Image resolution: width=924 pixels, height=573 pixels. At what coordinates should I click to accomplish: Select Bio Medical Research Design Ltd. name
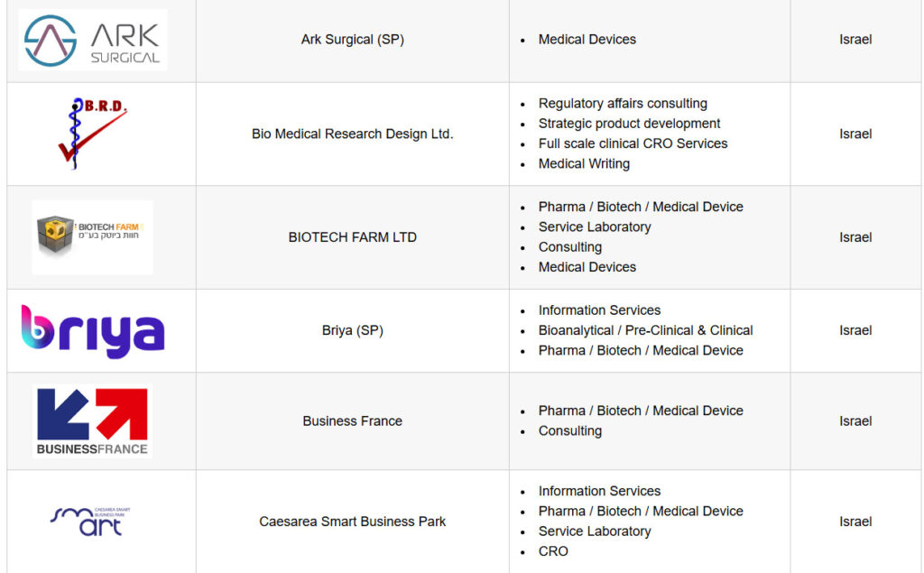[x=353, y=134]
